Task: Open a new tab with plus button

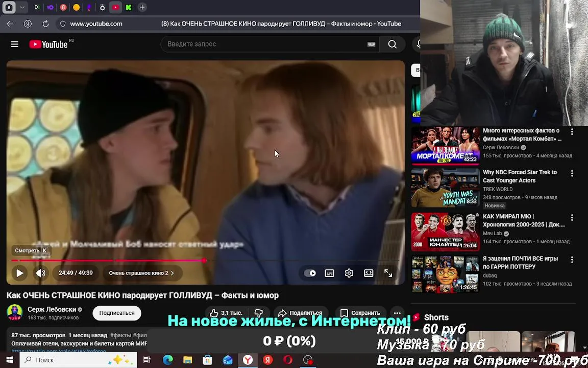Action: click(142, 7)
